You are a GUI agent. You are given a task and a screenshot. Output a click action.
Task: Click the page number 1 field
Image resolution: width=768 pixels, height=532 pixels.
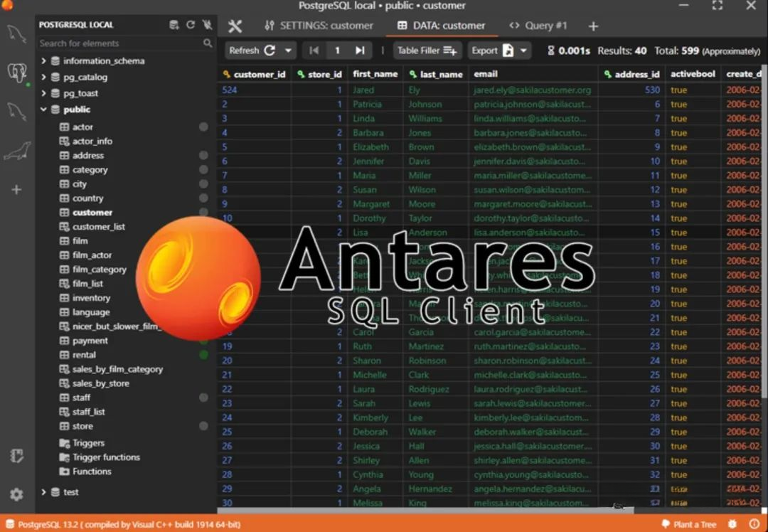[337, 50]
